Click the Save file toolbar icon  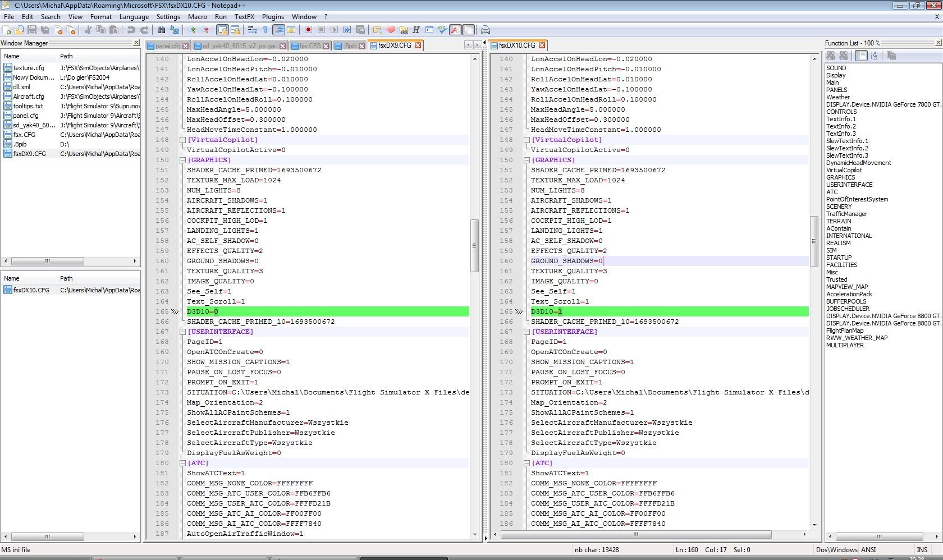pos(31,30)
